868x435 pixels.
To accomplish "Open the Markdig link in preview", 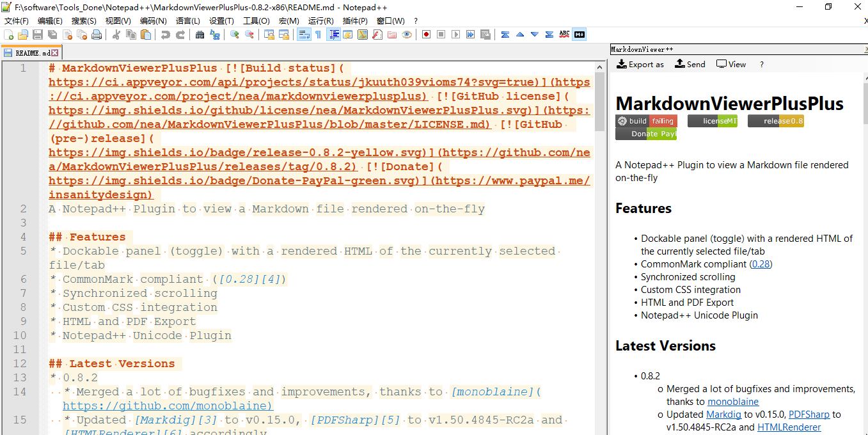I will [x=723, y=415].
